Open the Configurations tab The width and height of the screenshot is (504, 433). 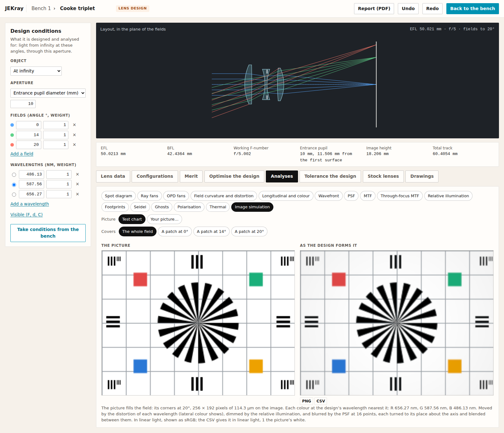(155, 176)
